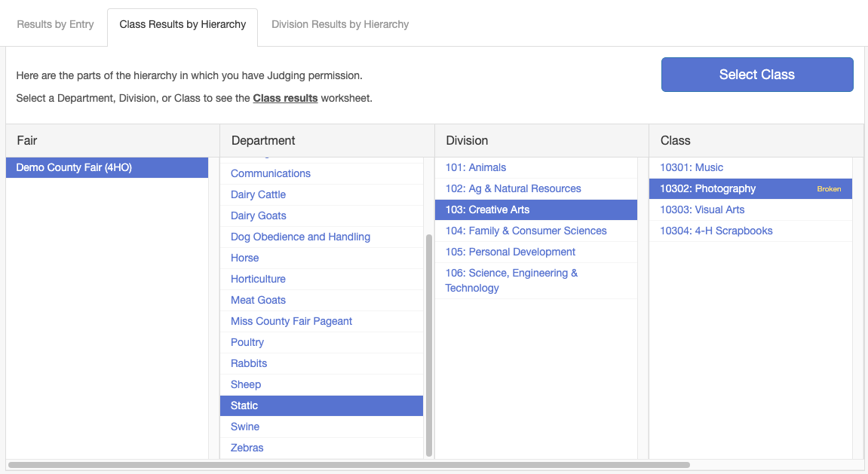Open Division Results by Hierarchy tab
The width and height of the screenshot is (868, 474).
pos(339,24)
